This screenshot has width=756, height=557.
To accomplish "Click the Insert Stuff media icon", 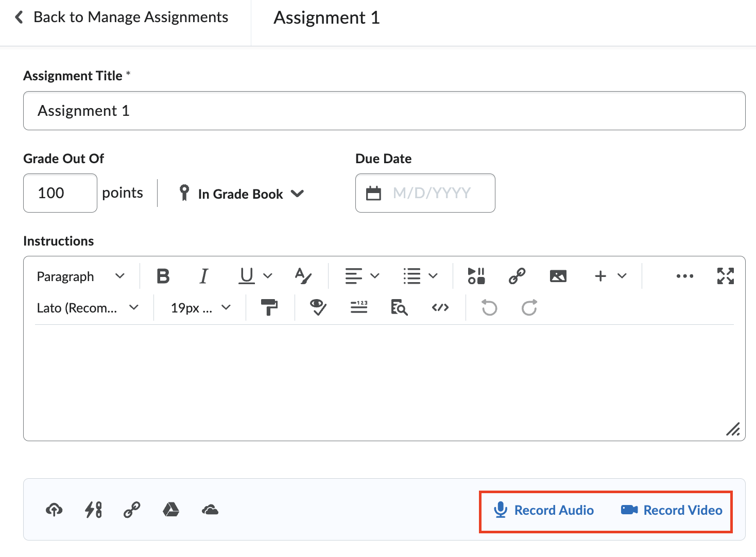I will coord(476,276).
